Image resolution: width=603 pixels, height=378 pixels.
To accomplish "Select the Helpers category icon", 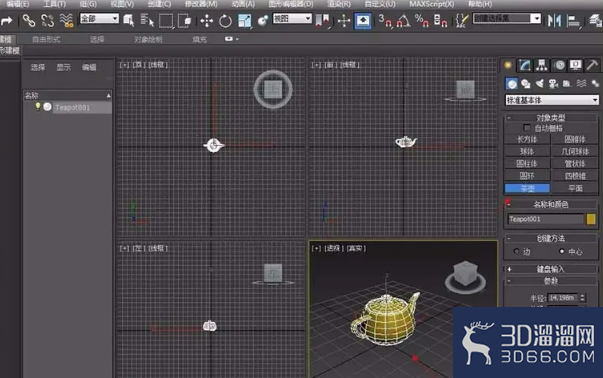I will (567, 83).
